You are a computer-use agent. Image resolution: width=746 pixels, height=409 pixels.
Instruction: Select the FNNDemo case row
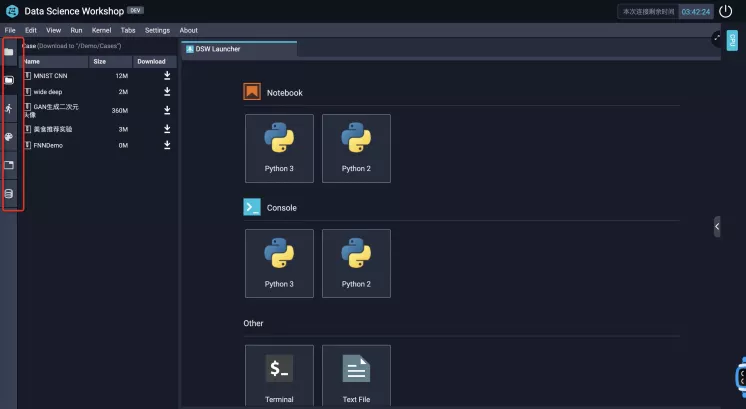(98, 145)
